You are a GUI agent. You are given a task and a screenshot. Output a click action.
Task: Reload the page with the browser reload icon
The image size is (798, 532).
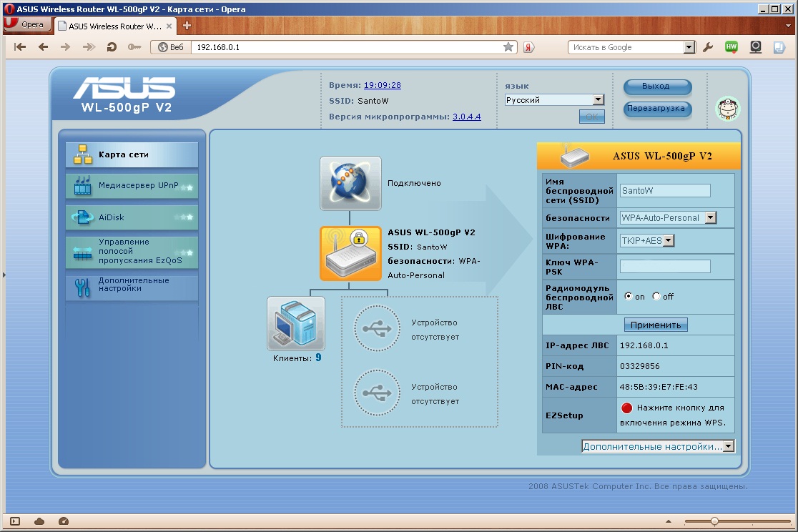pyautogui.click(x=111, y=47)
